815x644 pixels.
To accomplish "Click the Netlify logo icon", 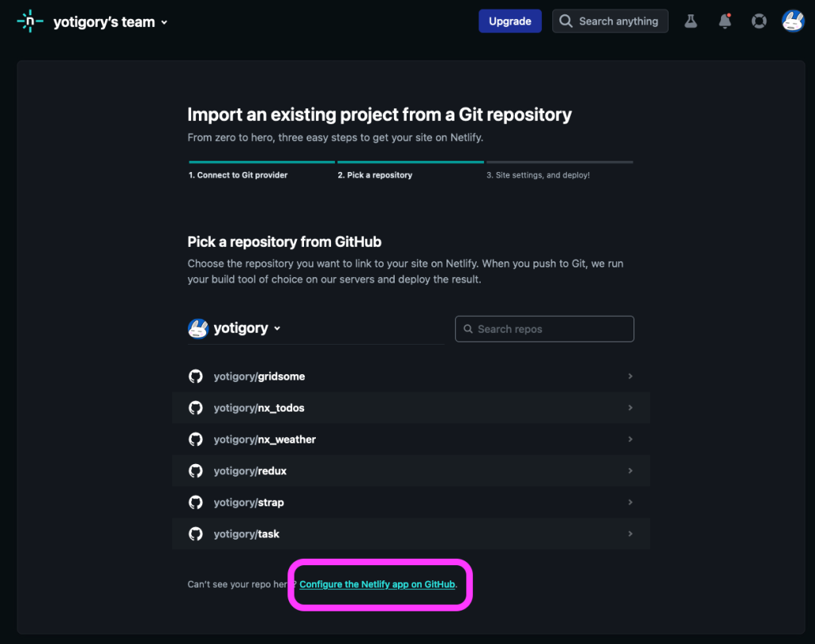I will click(29, 21).
